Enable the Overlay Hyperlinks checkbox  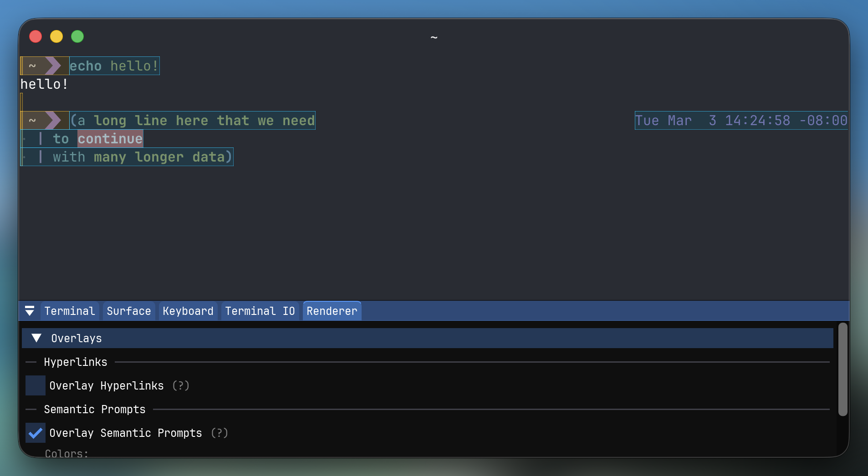(x=36, y=385)
